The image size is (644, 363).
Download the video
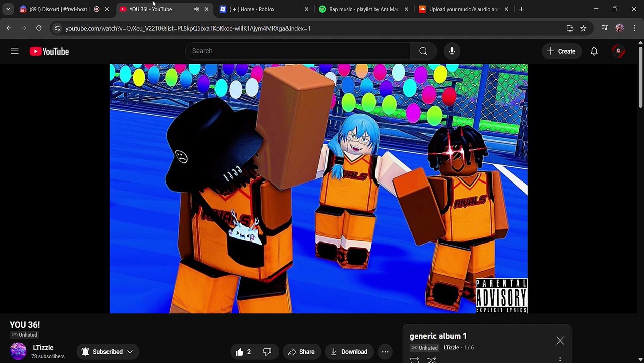(x=349, y=352)
